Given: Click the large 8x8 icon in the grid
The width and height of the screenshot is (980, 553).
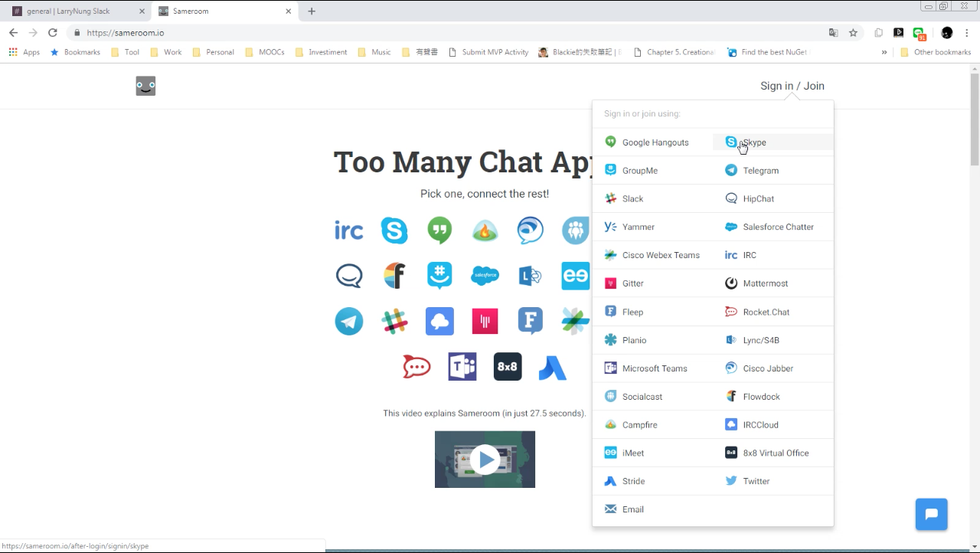Looking at the screenshot, I should [x=508, y=367].
